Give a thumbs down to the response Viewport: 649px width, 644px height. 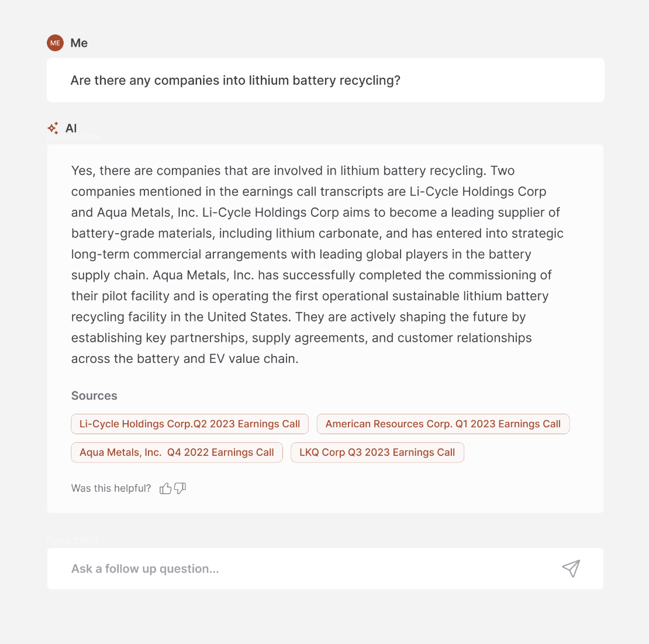[x=180, y=489]
